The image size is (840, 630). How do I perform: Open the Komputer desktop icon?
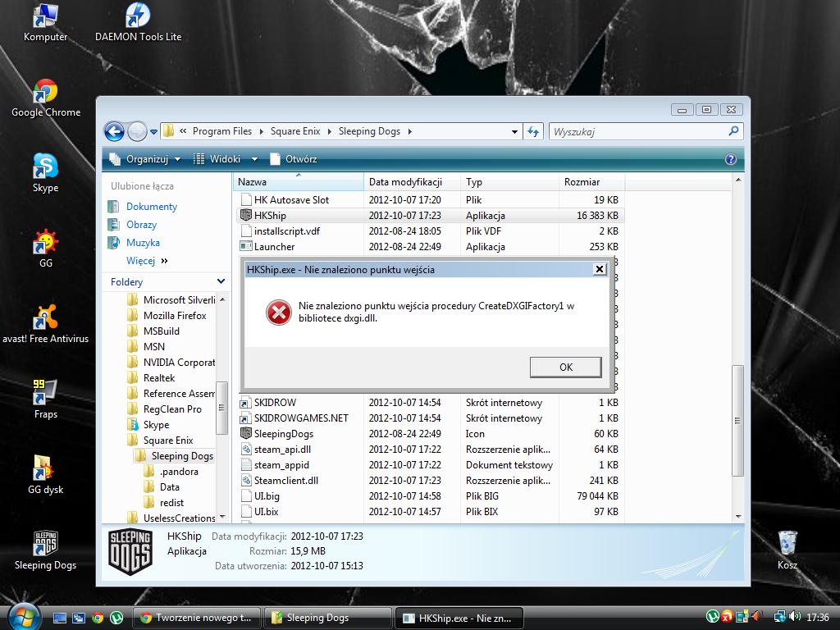[46, 22]
